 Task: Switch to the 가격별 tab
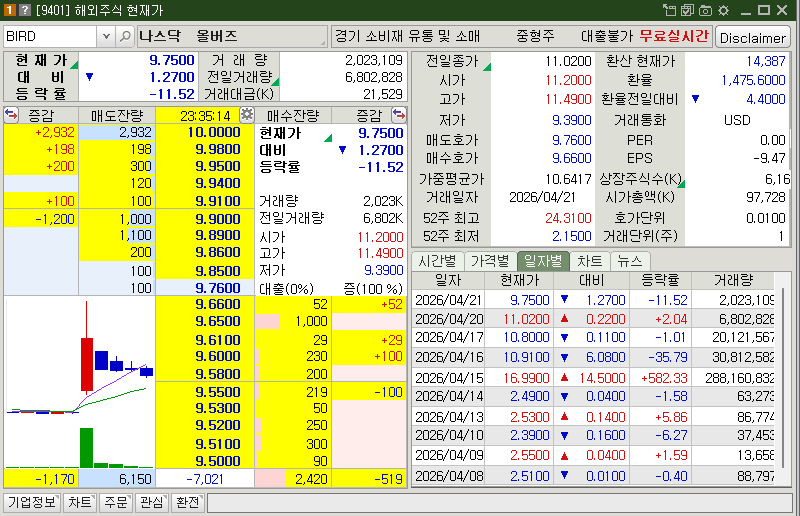click(x=490, y=261)
